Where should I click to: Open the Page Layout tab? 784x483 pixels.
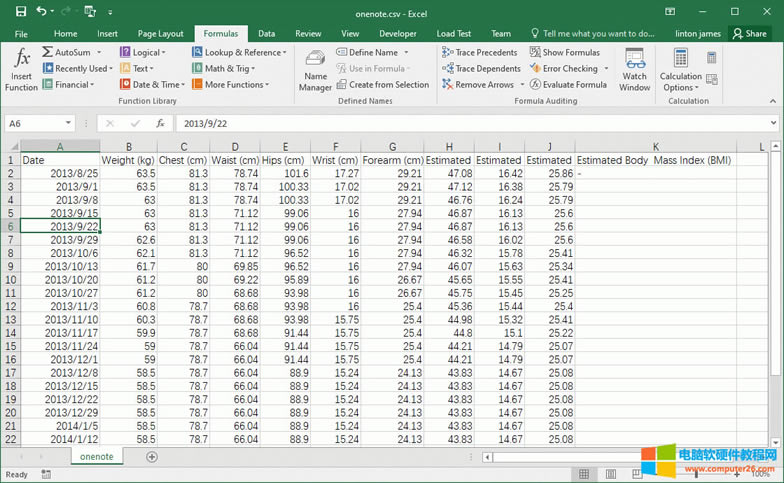tap(160, 33)
